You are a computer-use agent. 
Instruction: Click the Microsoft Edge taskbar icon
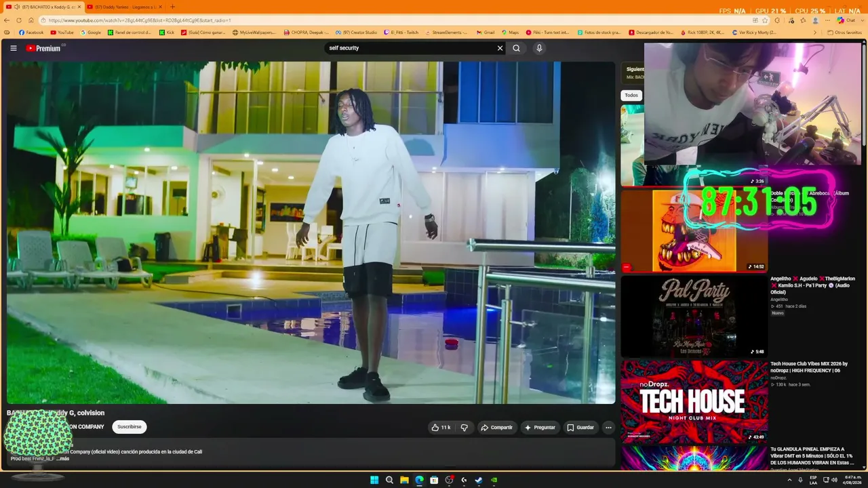click(419, 480)
